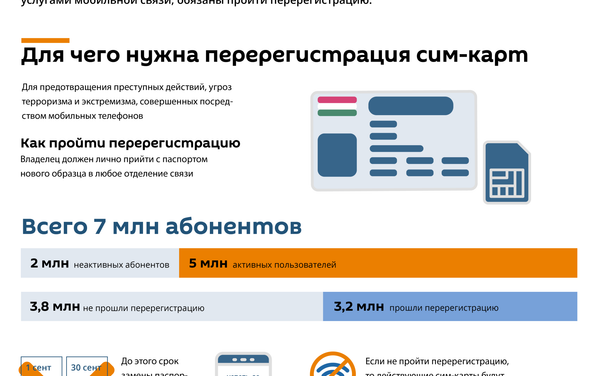Click the paragraph starting 'Для предотвращения преступных действий'
Screen dimensions: 600x376
click(127, 101)
